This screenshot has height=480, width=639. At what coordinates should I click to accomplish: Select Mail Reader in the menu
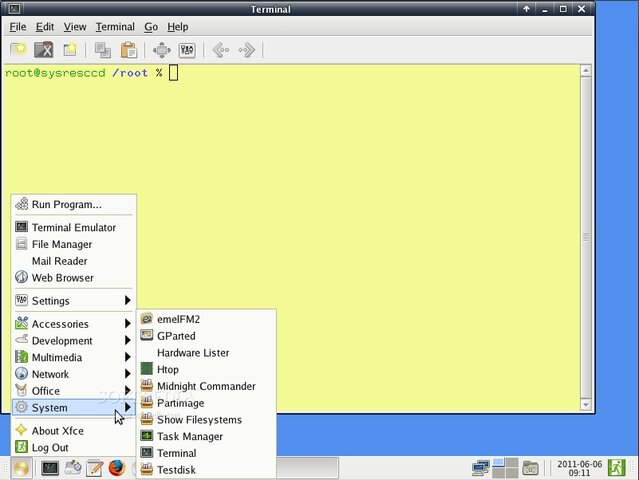tap(74, 261)
